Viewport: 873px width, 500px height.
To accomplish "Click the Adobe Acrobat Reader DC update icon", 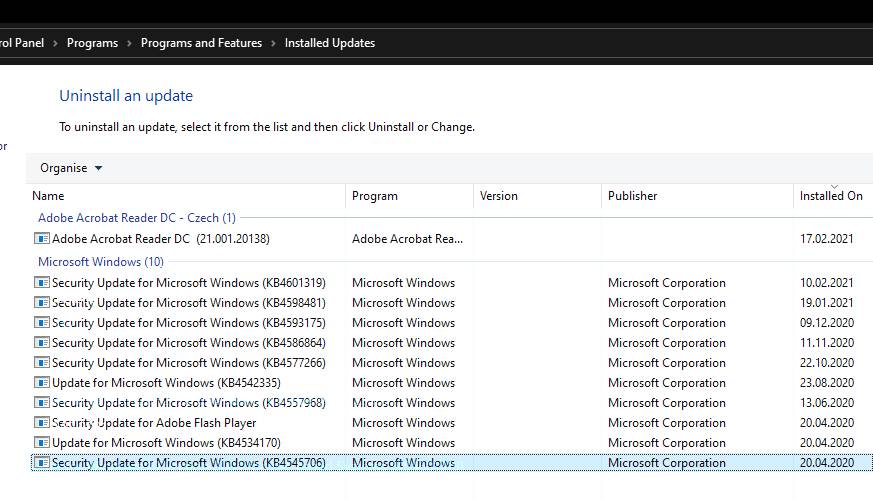I will [x=42, y=238].
